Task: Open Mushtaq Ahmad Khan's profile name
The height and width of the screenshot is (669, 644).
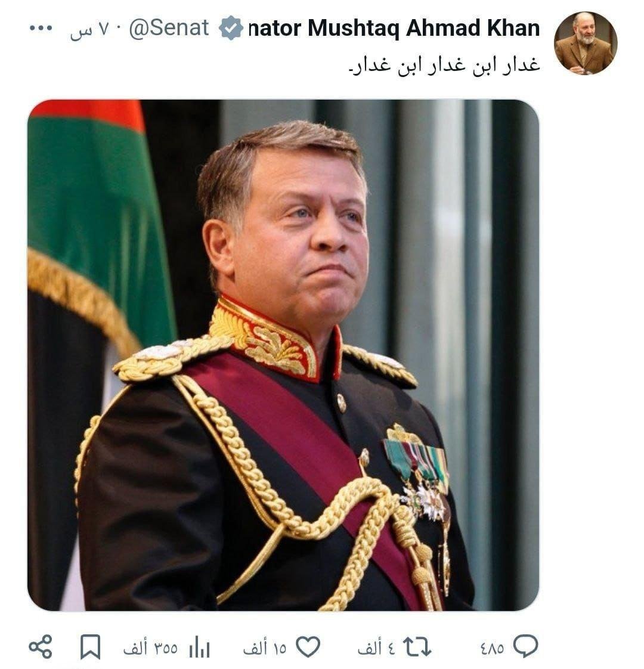Action: 394,28
